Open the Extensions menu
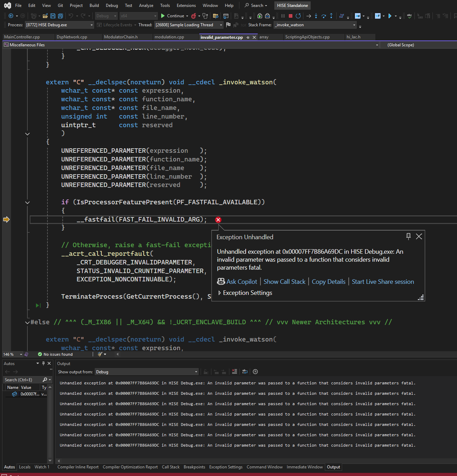 [186, 6]
